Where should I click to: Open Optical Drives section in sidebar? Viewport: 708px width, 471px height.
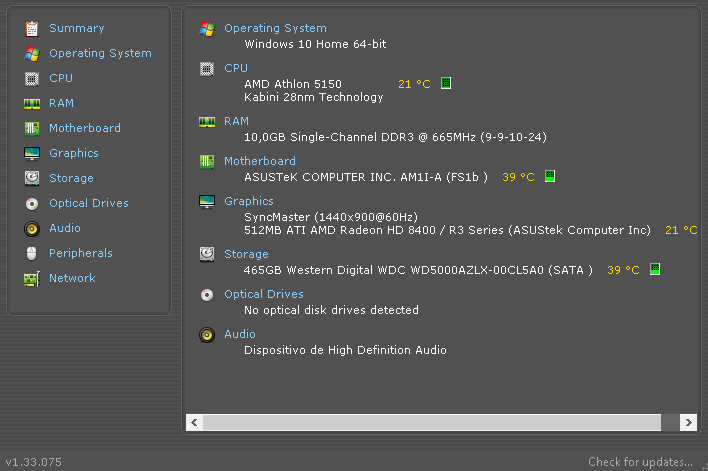pyautogui.click(x=89, y=203)
